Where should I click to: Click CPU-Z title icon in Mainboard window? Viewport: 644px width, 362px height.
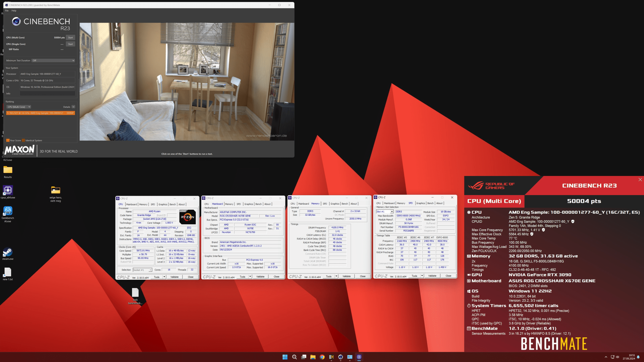204,198
